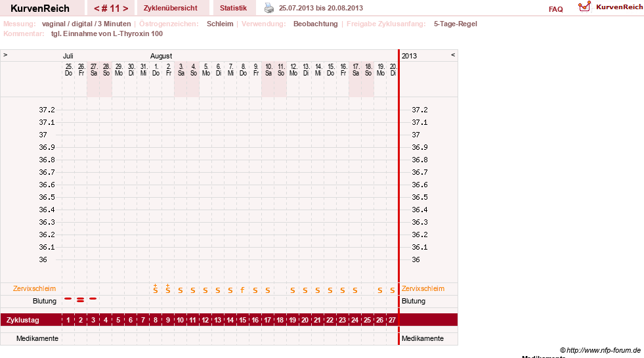The width and height of the screenshot is (644, 358).
Task: Select cycle day 1 in Zyklustag row
Action: [68, 320]
